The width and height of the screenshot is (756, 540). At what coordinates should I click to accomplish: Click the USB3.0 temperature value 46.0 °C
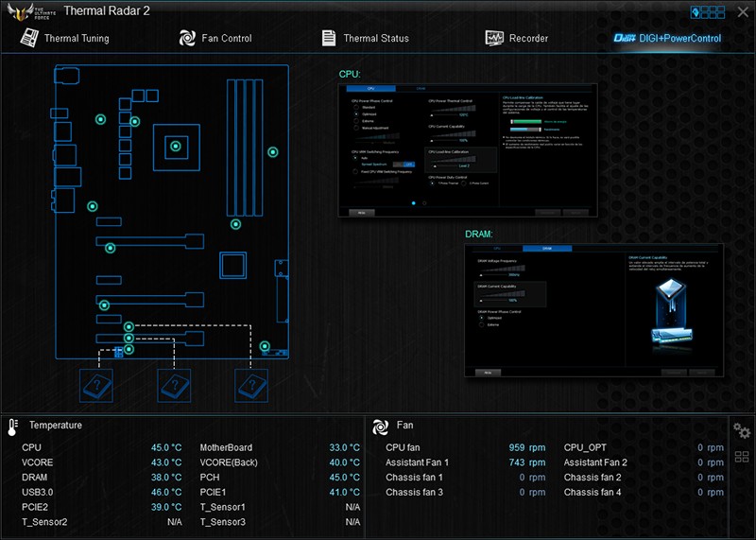(x=166, y=492)
